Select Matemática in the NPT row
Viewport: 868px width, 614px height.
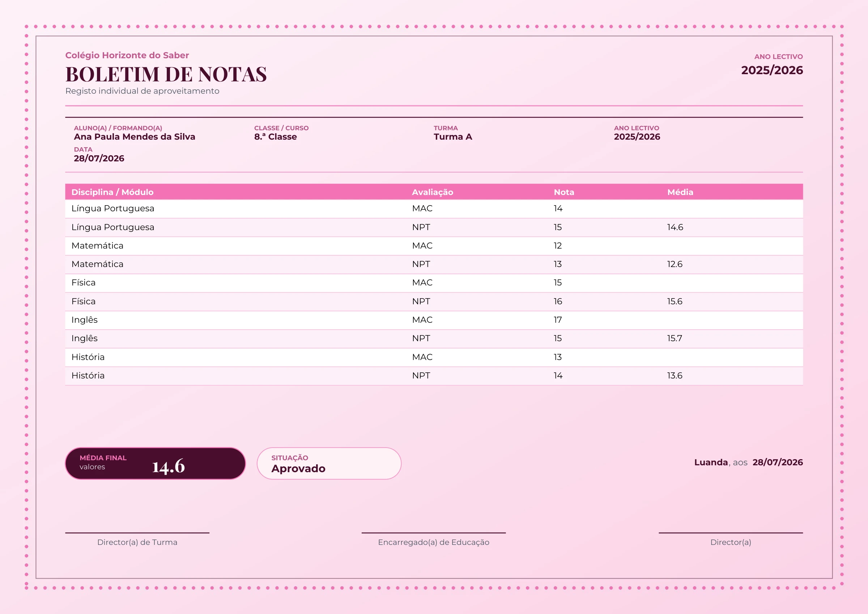pos(97,264)
